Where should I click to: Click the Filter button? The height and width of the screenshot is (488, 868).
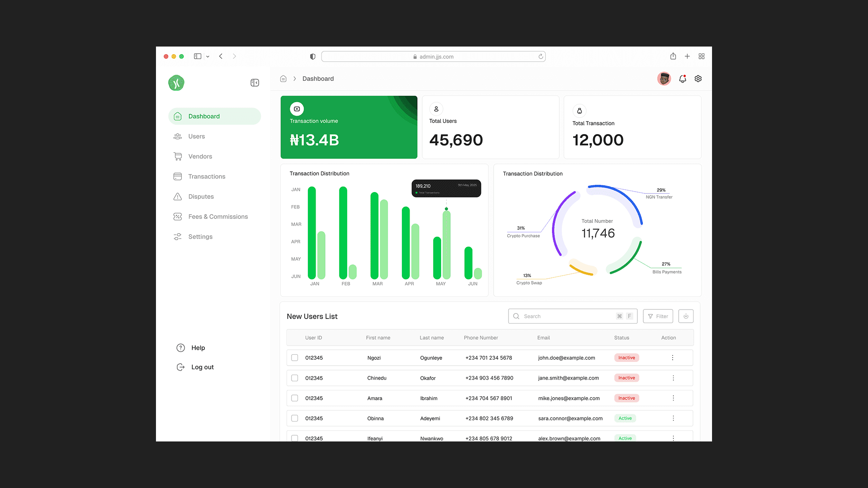click(x=658, y=316)
